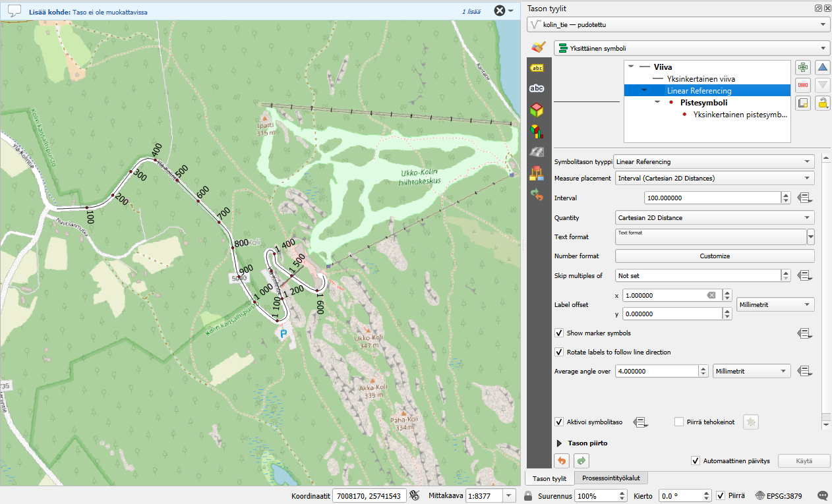
Task: Click the Interval value field
Action: pyautogui.click(x=711, y=198)
